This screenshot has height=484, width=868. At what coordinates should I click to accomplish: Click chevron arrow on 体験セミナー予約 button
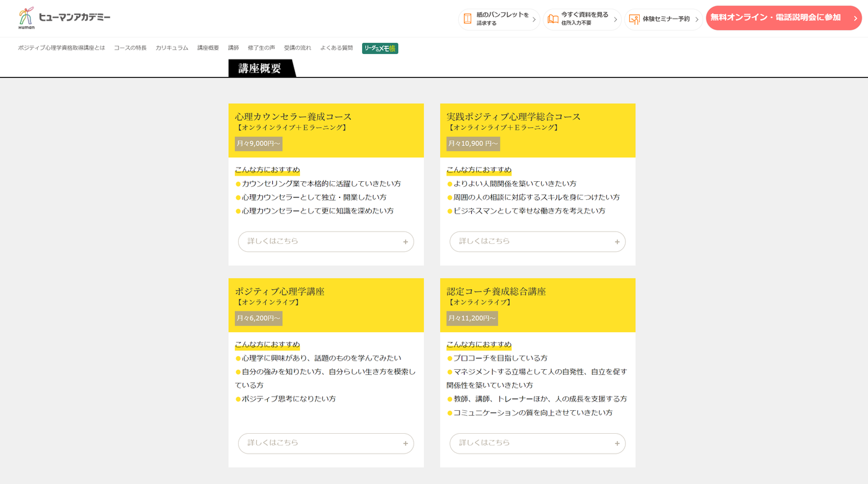click(x=697, y=19)
